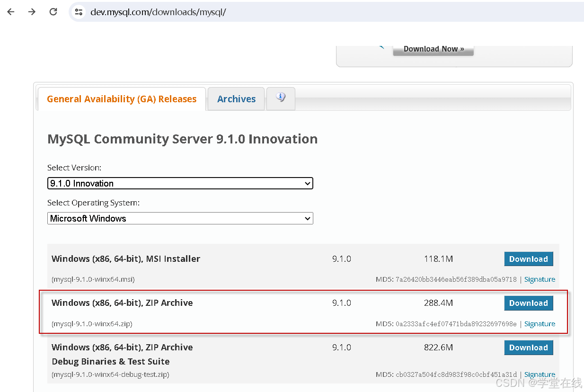Go back to the previous browser page
The height and width of the screenshot is (392, 584).
(10, 12)
